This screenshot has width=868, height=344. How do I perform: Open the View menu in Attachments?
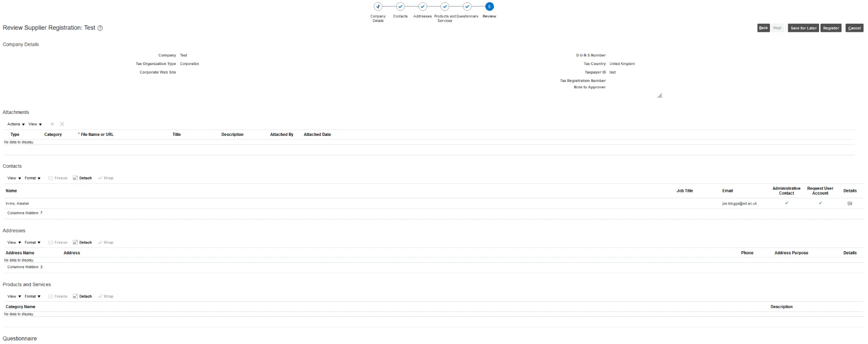35,124
